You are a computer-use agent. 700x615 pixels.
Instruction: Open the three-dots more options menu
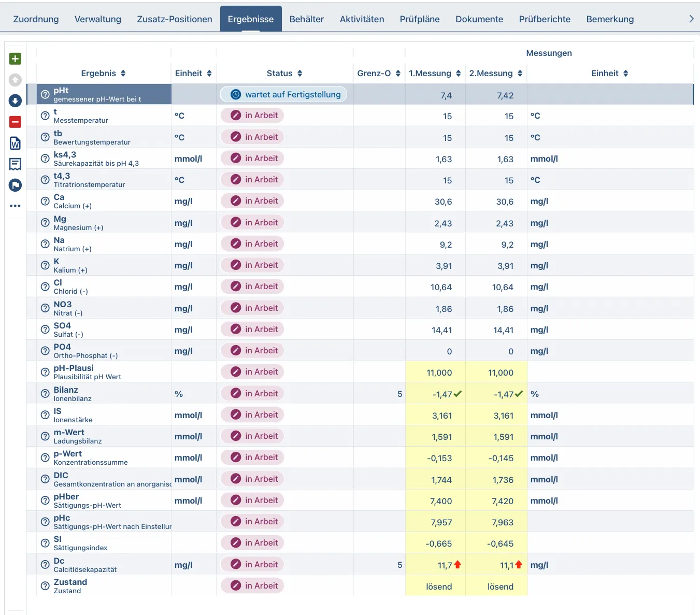(x=15, y=206)
